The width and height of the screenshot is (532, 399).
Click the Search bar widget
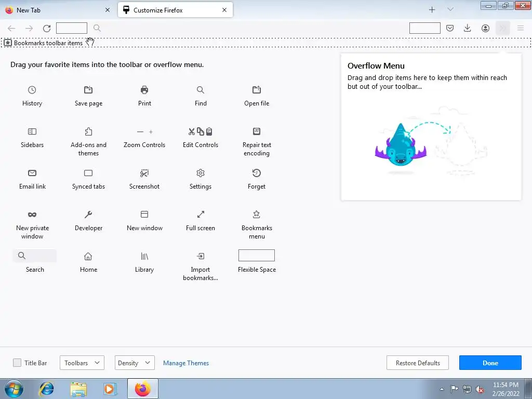tap(35, 256)
